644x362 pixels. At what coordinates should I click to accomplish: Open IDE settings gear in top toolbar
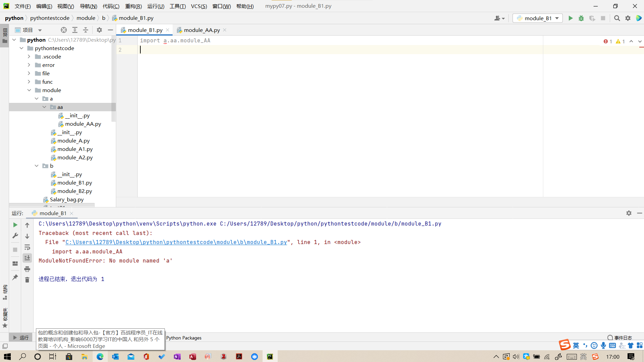[x=628, y=18]
